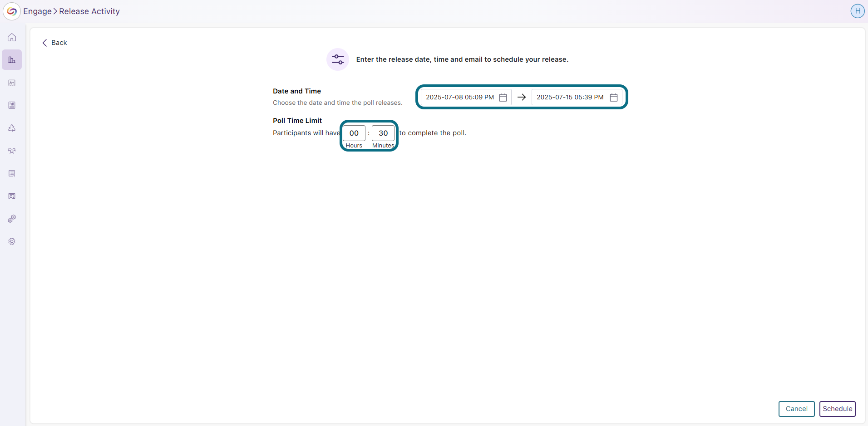Click text 'Choose the date and time the poll releases.'
This screenshot has width=868, height=426.
[338, 103]
